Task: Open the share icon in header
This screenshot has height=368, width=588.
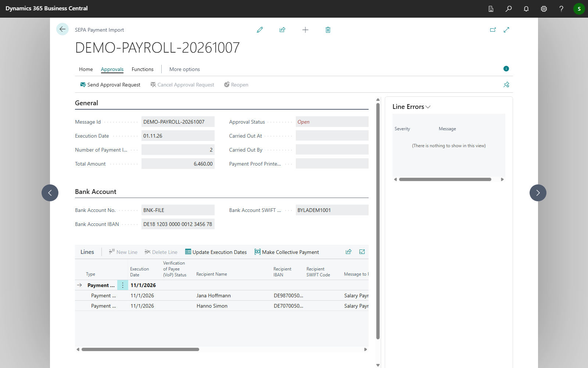Action: point(282,30)
